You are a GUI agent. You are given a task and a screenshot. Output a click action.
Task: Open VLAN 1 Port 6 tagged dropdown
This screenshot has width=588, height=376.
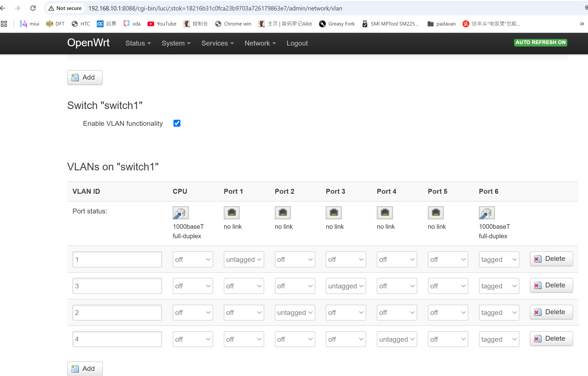[499, 259]
